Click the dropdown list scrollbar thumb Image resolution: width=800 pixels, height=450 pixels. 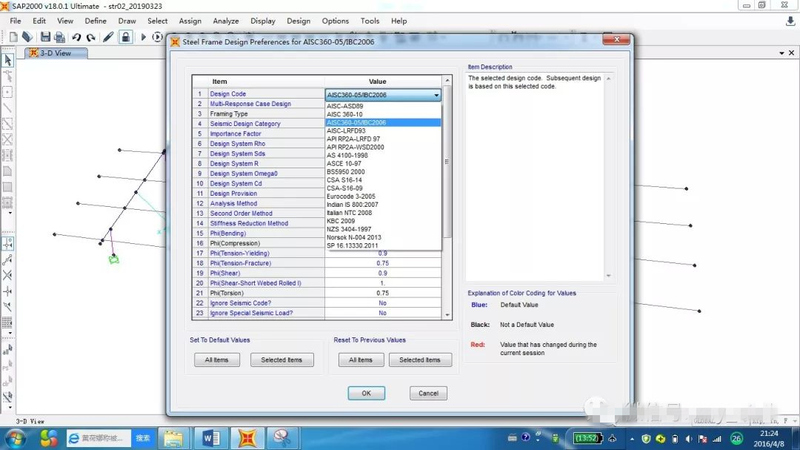tap(447, 162)
